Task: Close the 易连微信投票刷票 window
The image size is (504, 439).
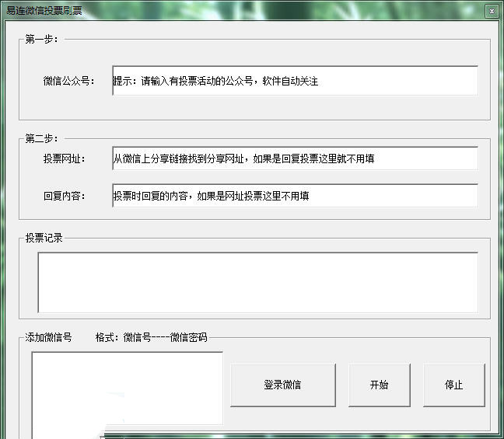Action: 492,11
